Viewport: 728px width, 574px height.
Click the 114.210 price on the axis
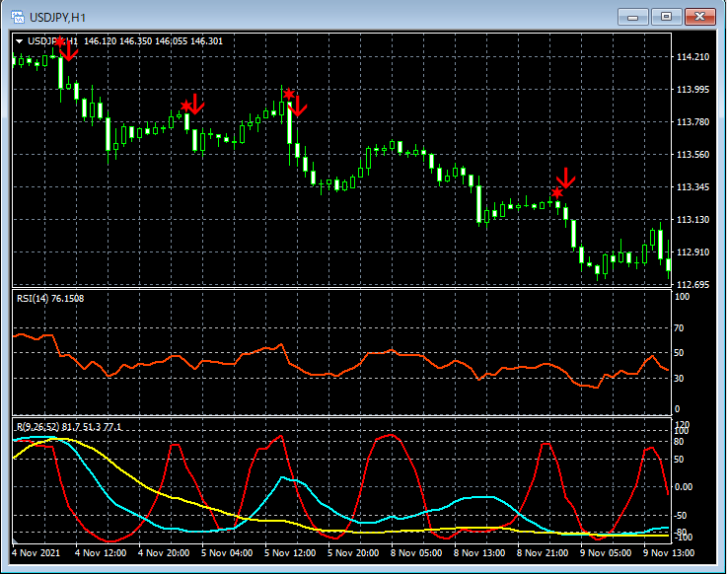click(692, 57)
